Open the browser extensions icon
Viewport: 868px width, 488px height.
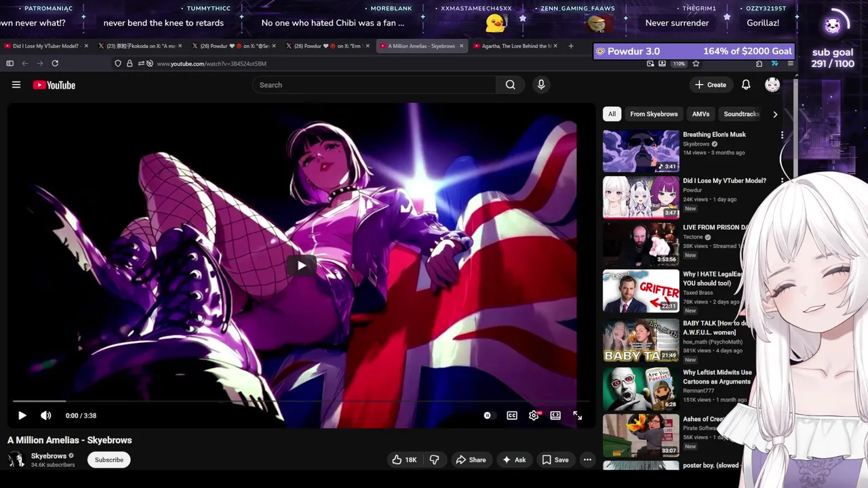tap(759, 63)
